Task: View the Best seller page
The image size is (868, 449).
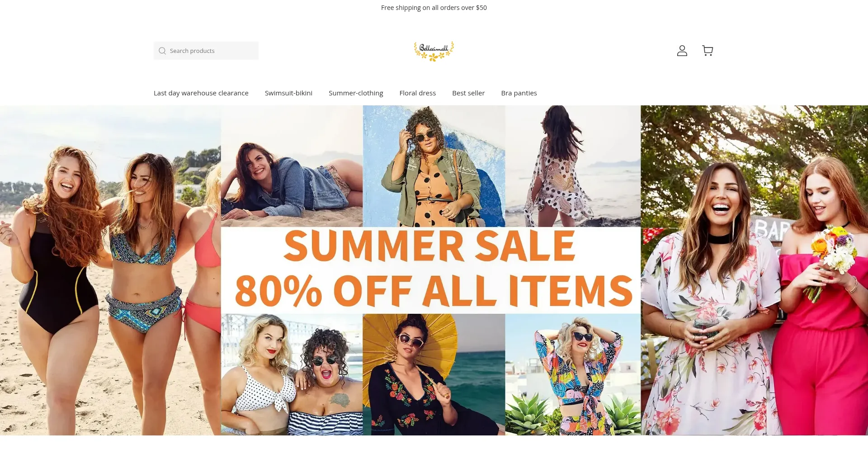Action: (468, 93)
